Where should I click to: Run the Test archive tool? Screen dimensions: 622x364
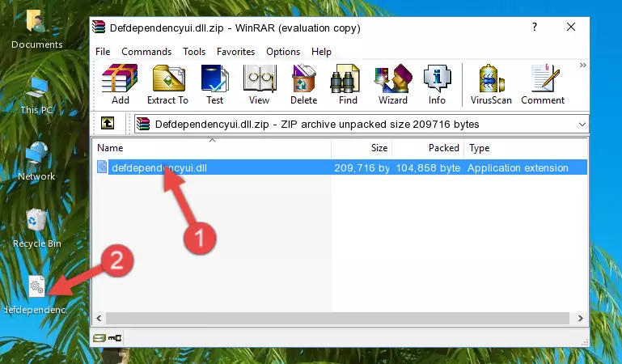click(214, 84)
